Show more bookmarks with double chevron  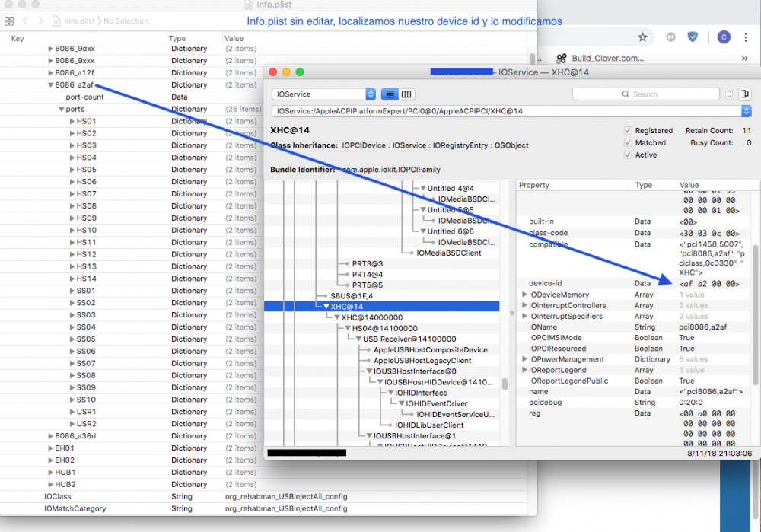pos(744,59)
